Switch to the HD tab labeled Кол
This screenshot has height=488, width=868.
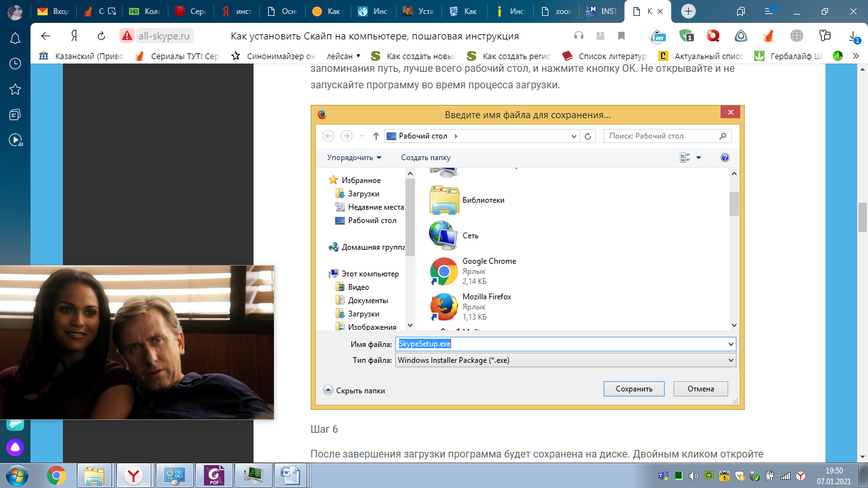(x=144, y=11)
